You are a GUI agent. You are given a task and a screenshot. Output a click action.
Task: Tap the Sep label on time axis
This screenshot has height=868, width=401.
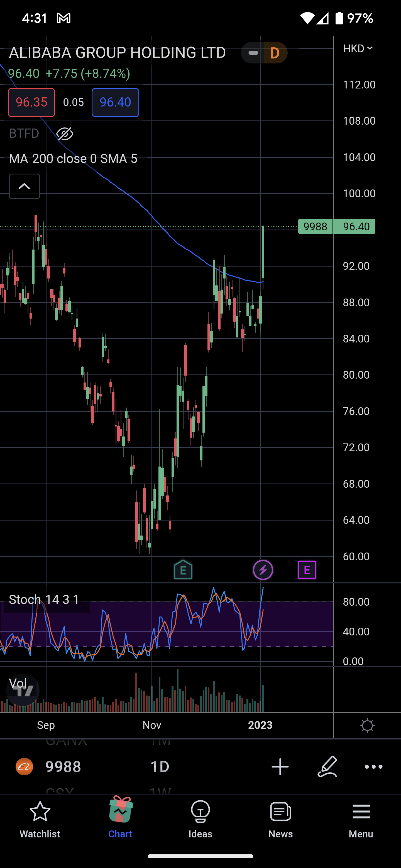46,725
